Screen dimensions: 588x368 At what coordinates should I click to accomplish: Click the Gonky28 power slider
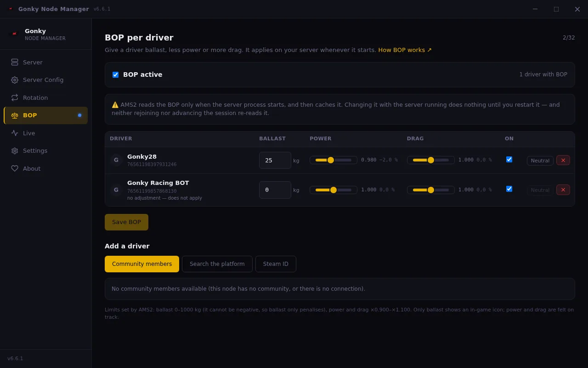click(x=334, y=160)
